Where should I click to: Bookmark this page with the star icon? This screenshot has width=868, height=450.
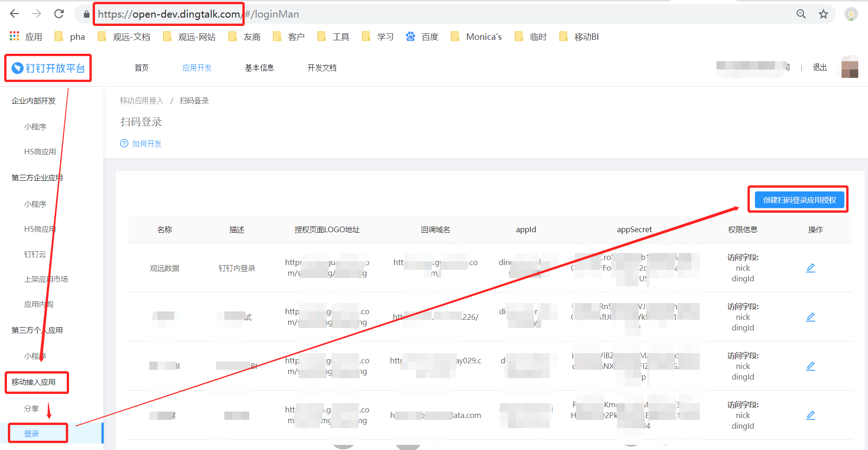point(824,14)
